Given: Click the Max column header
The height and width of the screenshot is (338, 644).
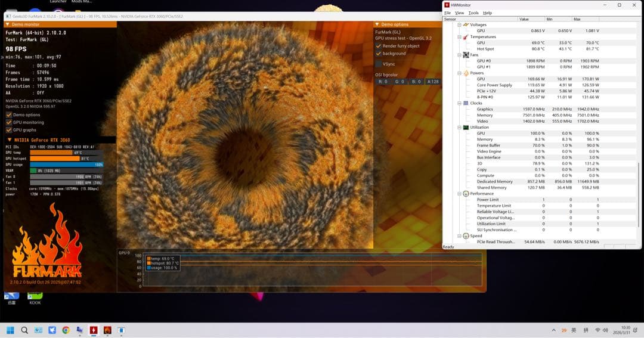Looking at the screenshot, I should 586,19.
